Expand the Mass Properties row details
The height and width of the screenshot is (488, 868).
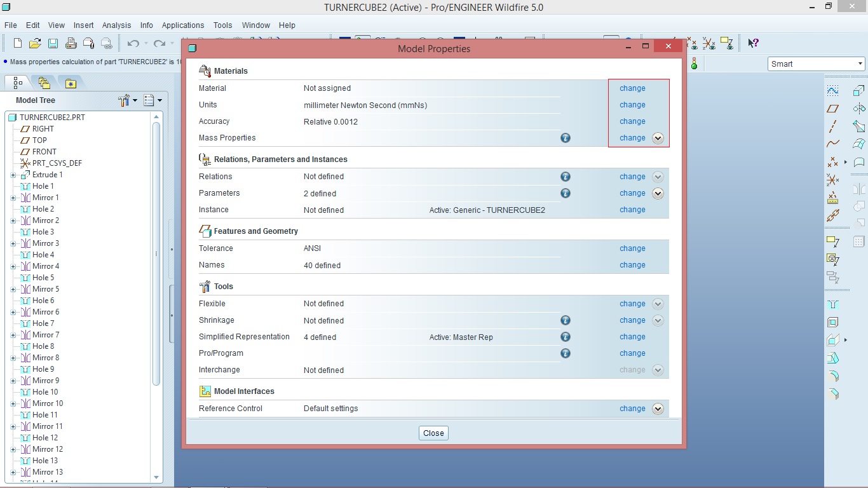pos(658,138)
